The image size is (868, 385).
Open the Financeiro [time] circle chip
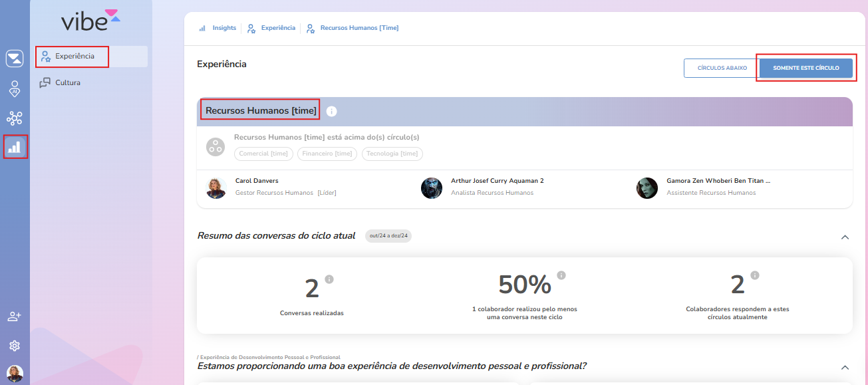click(327, 154)
